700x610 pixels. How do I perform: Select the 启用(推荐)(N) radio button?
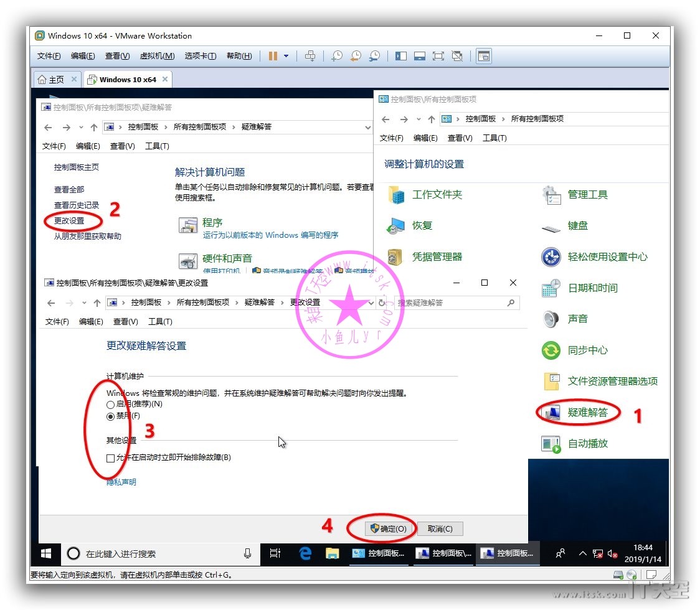coord(110,405)
